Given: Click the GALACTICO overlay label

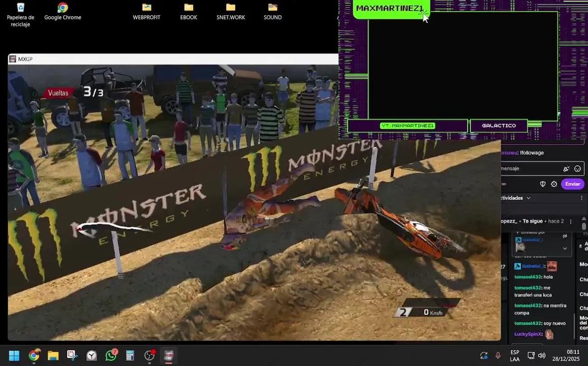Looking at the screenshot, I should (x=499, y=126).
